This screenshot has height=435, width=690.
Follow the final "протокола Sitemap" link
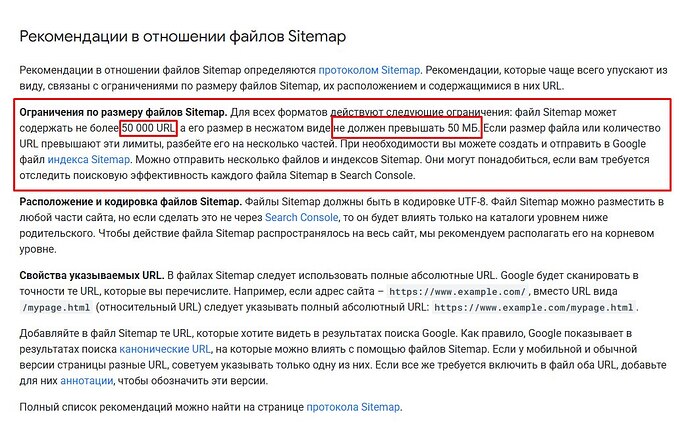[352, 407]
